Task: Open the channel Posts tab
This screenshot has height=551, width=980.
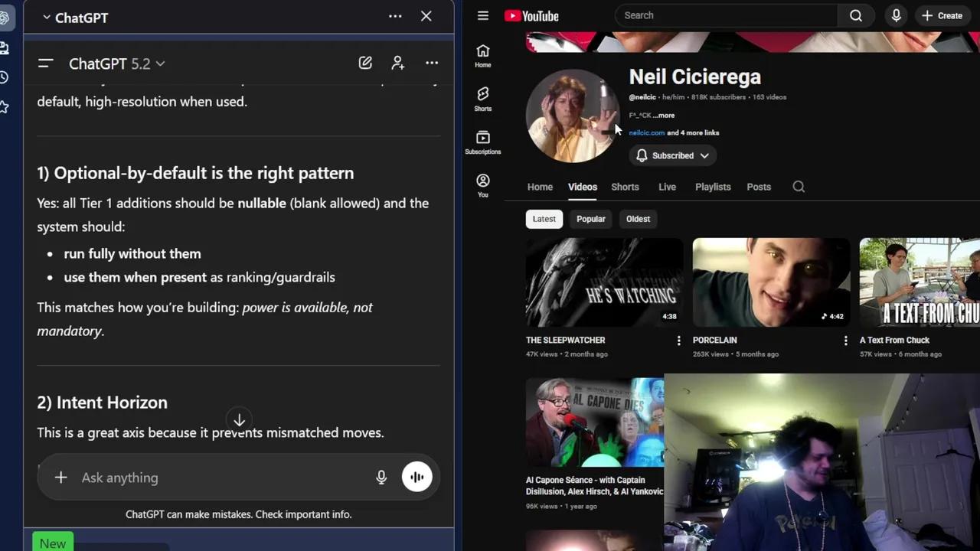Action: 759,187
